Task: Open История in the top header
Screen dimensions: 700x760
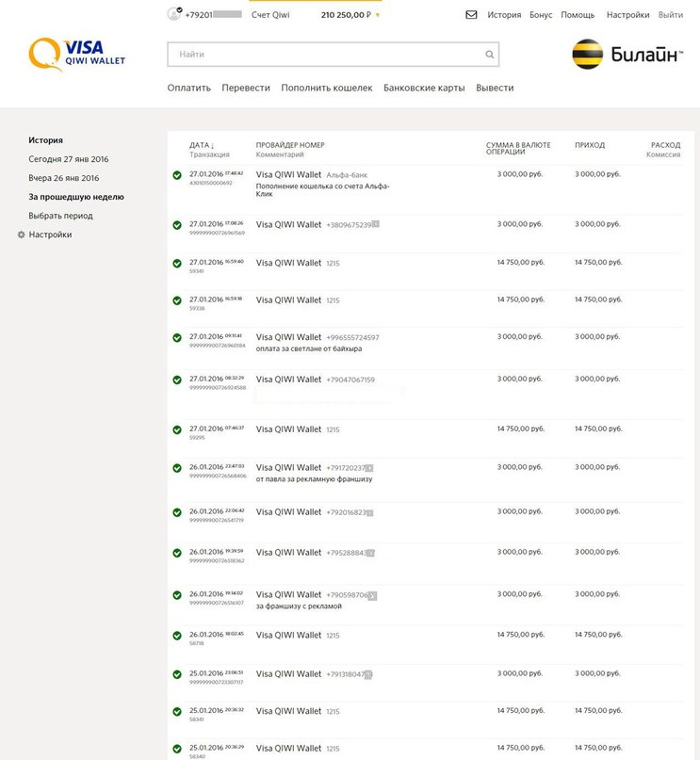Action: 504,15
